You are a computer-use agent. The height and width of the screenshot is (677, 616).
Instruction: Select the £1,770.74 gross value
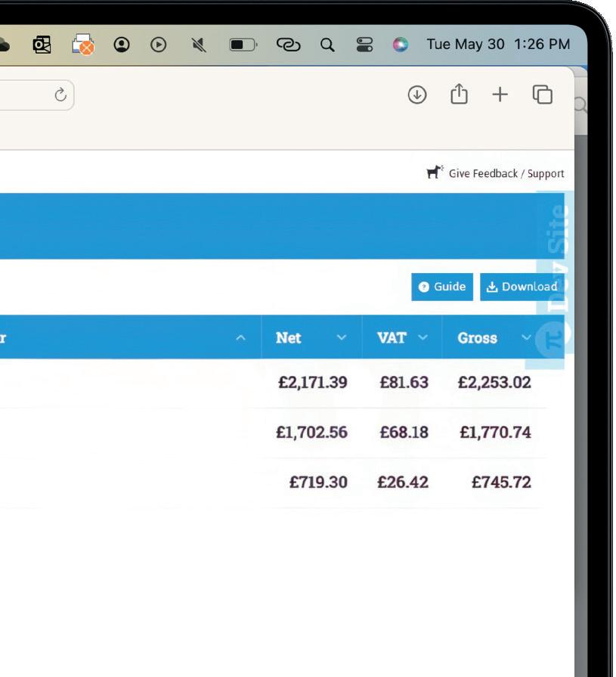tap(495, 432)
